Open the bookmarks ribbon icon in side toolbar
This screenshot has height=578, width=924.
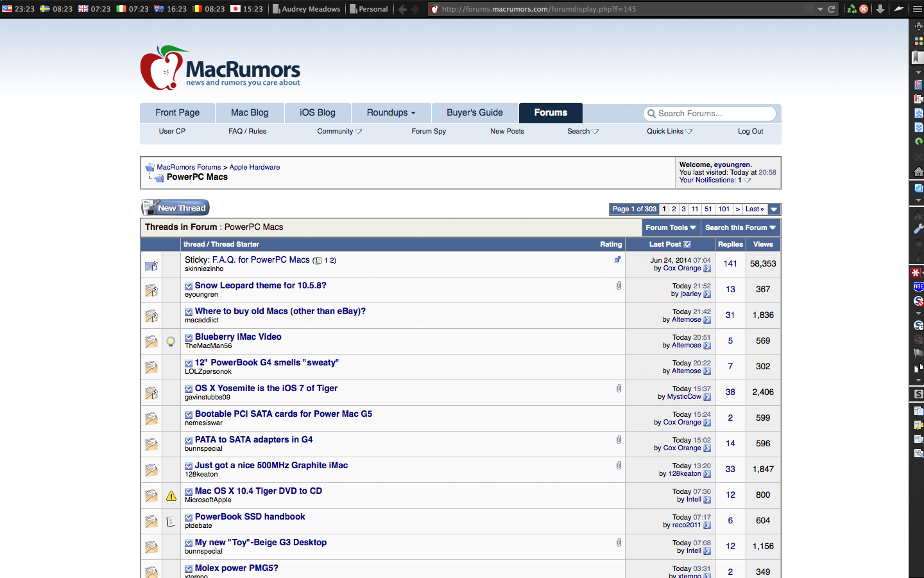(918, 57)
